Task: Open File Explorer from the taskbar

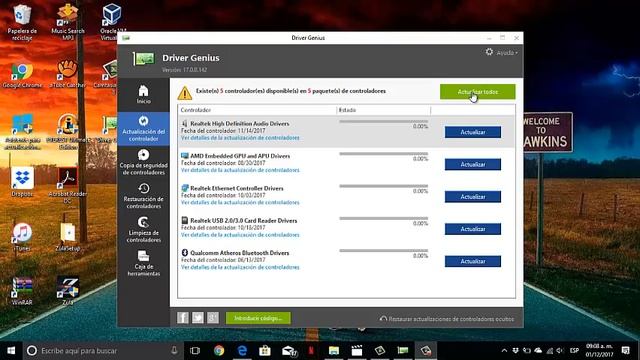Action: [x=334, y=351]
